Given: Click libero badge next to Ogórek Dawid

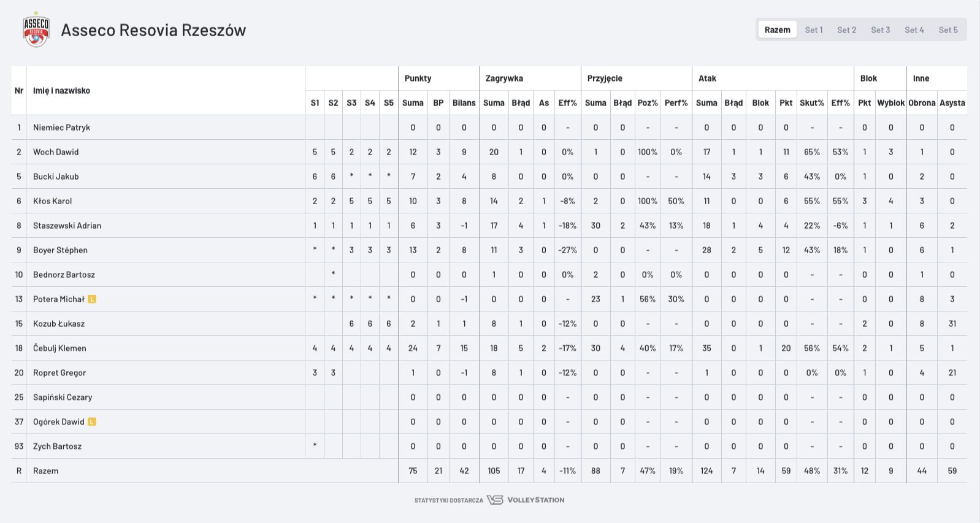Looking at the screenshot, I should click(x=92, y=422).
